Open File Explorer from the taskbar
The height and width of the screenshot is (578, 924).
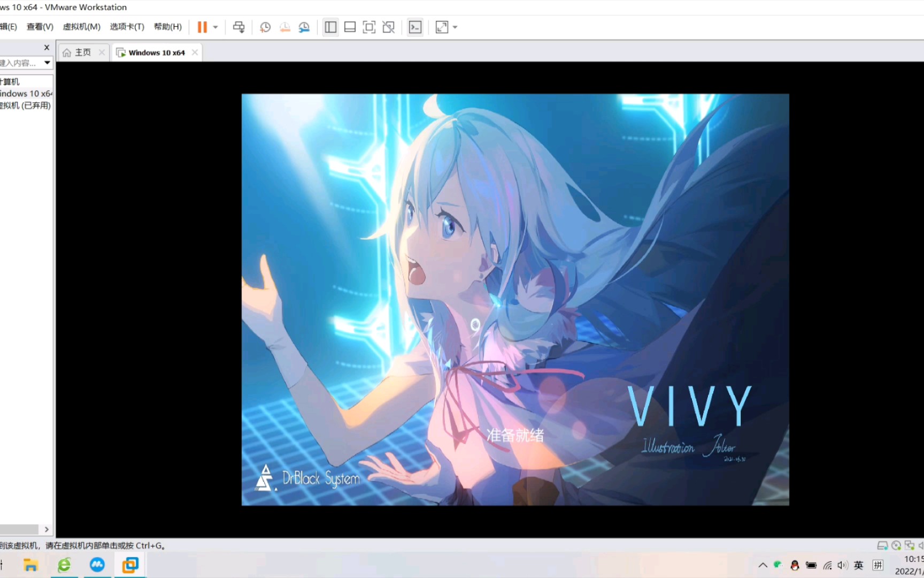[30, 565]
